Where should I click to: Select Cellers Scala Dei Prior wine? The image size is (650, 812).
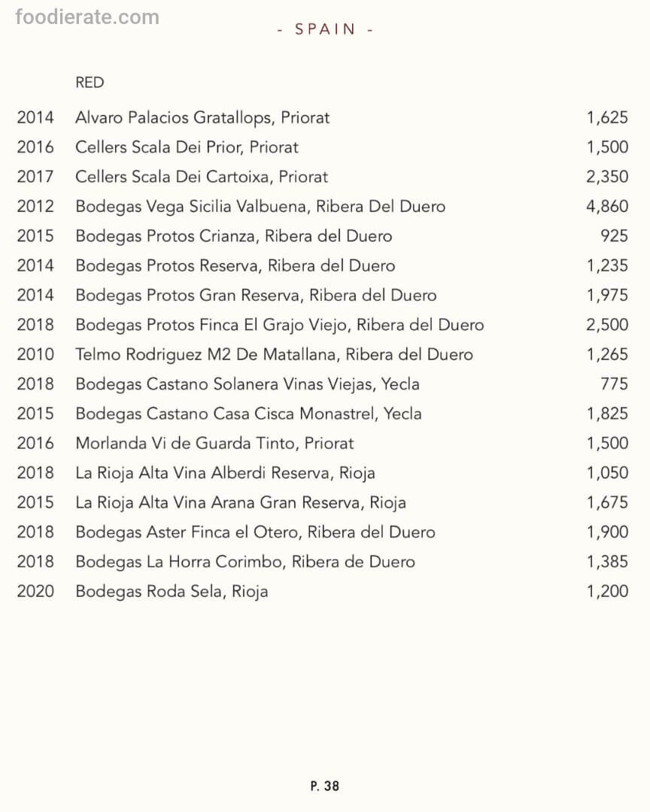pos(187,147)
